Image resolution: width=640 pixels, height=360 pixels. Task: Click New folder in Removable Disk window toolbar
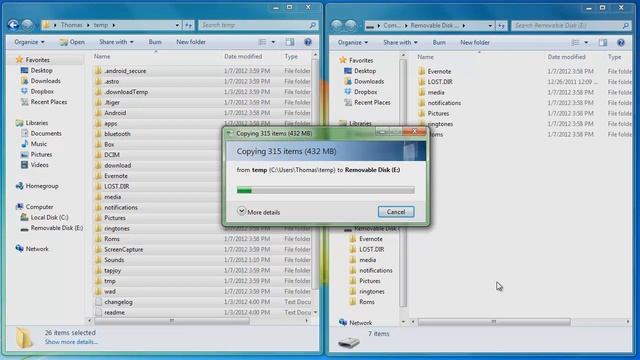pyautogui.click(x=475, y=42)
